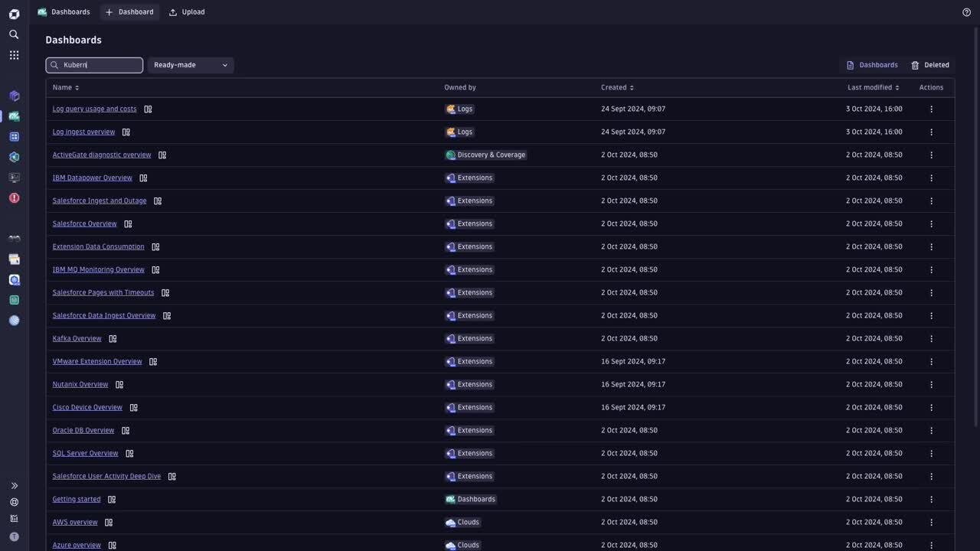Screen dimensions: 980x551
Task: Open actions menu for Extension Data Consumption
Action: pyautogui.click(x=931, y=247)
